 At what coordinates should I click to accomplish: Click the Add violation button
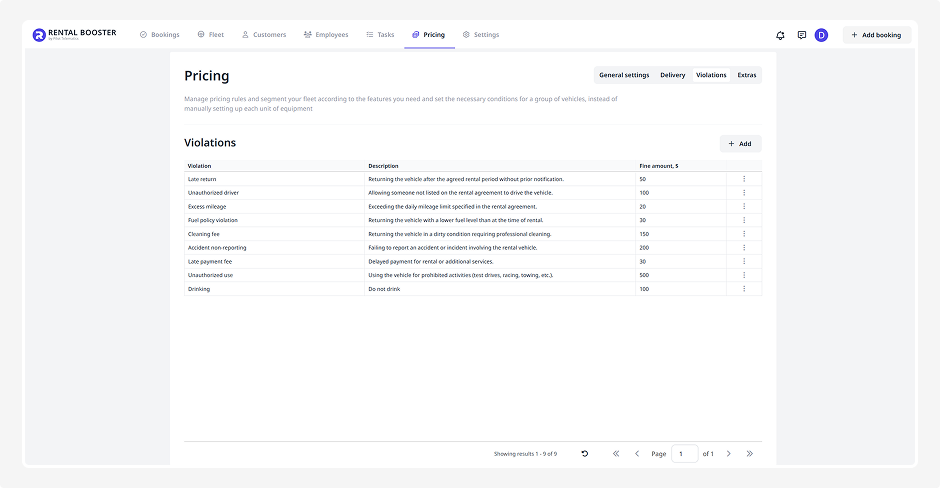click(740, 144)
